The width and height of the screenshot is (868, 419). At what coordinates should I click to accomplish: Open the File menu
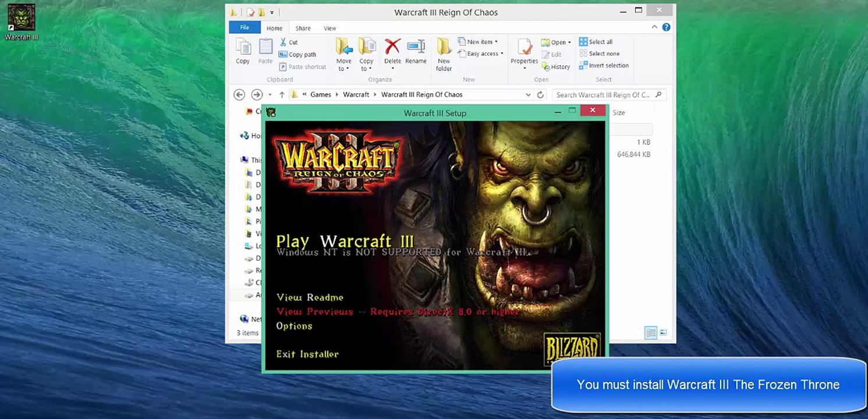245,27
